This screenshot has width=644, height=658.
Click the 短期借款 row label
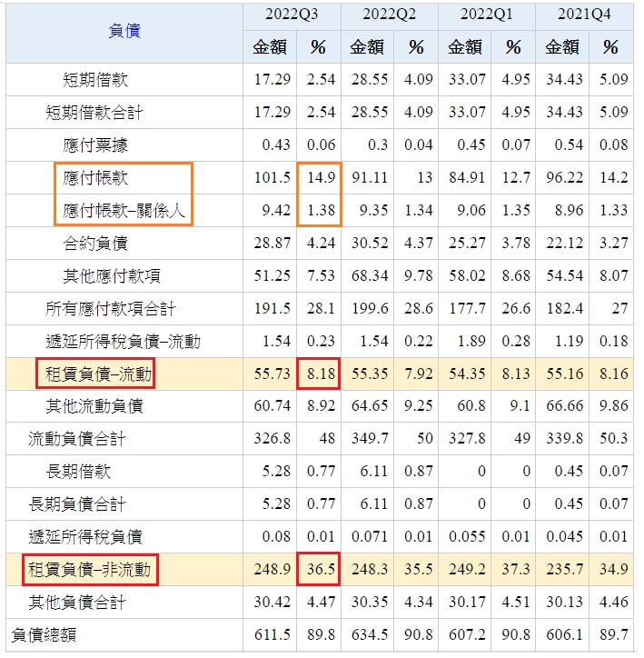[95, 80]
